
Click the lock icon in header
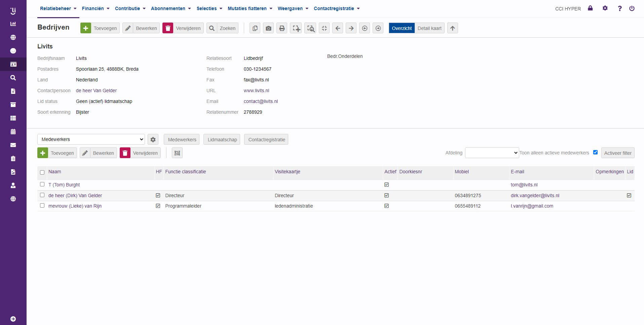[x=590, y=8]
